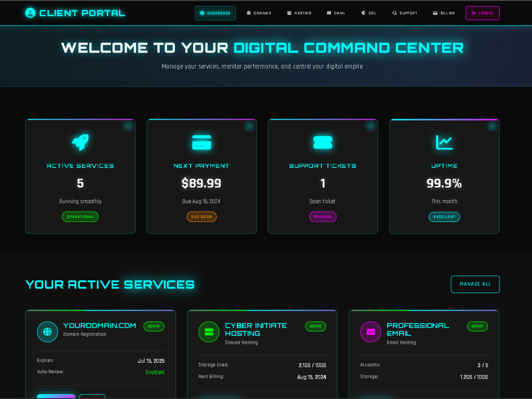Go to the Billing nav item
This screenshot has height=399, width=532.
(x=444, y=13)
